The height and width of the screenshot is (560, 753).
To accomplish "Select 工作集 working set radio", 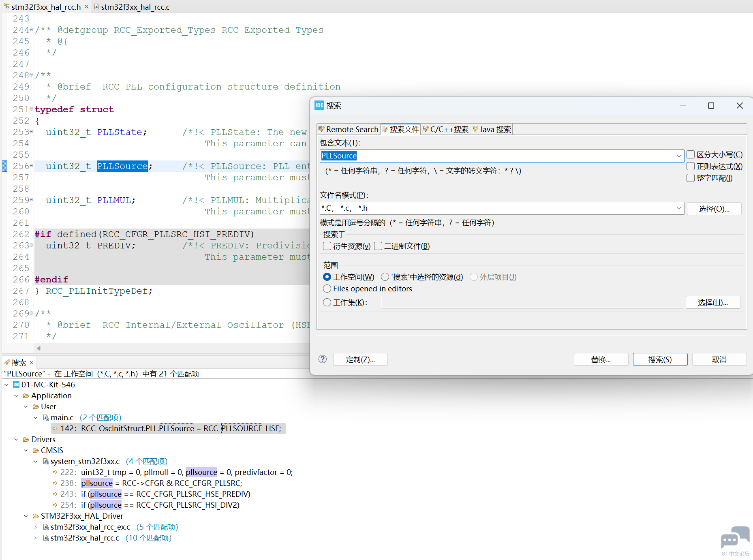I will point(327,302).
